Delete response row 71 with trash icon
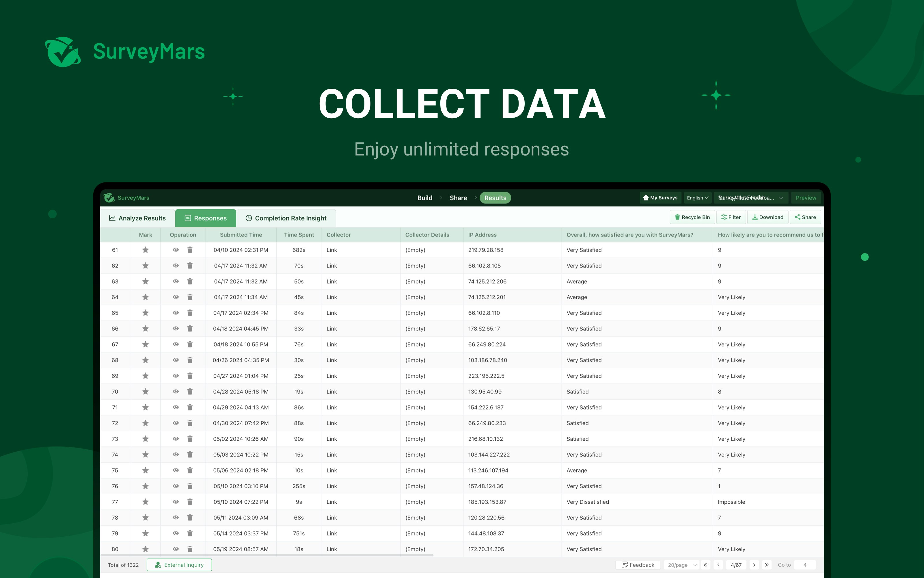924x578 pixels. (190, 407)
